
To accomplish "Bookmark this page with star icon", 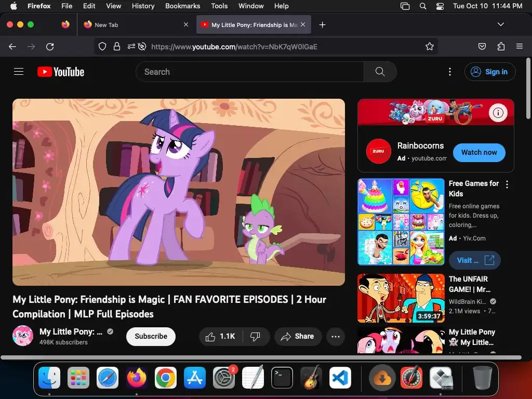I will point(430,46).
